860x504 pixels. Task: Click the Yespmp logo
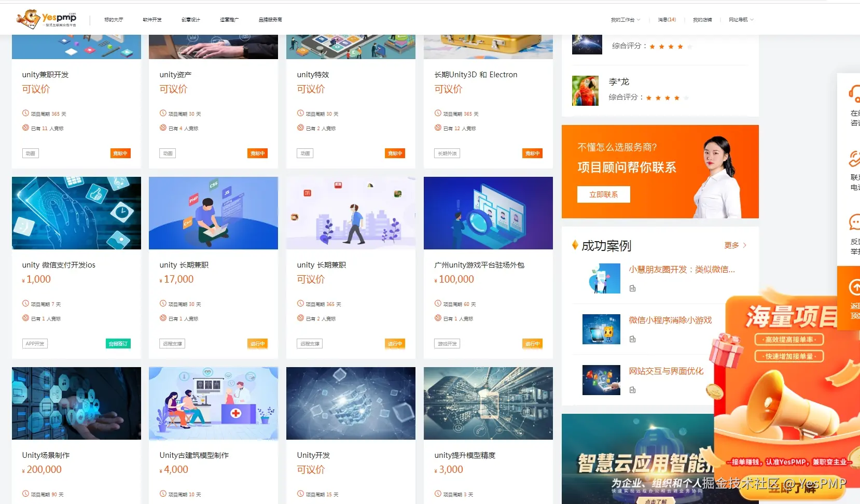pos(47,19)
